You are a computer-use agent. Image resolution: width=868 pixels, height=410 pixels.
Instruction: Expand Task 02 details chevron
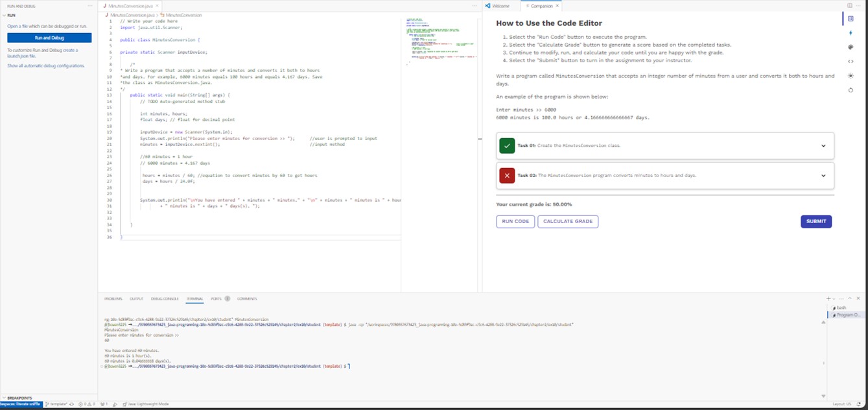[823, 176]
